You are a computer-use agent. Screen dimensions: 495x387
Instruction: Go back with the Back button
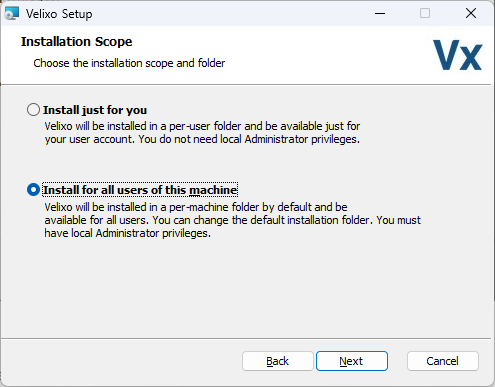click(278, 361)
